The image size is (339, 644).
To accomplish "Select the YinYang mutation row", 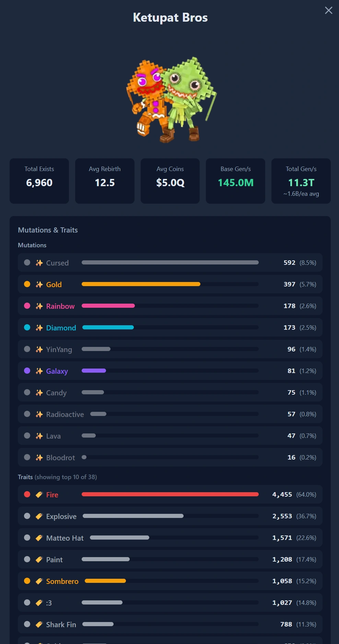I will point(170,349).
